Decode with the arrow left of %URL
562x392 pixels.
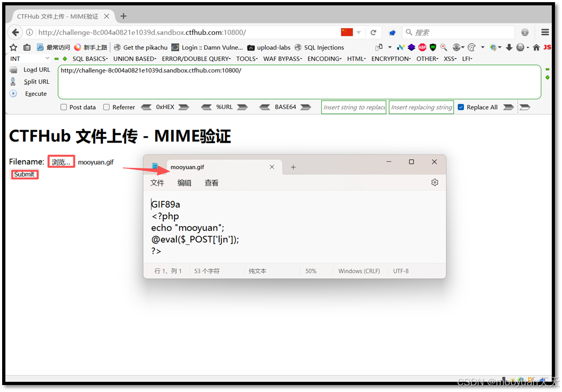click(x=206, y=107)
